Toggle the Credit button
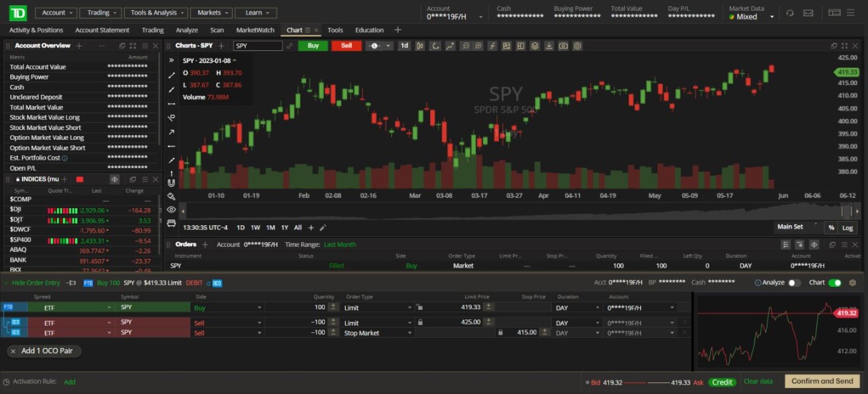 [x=722, y=382]
